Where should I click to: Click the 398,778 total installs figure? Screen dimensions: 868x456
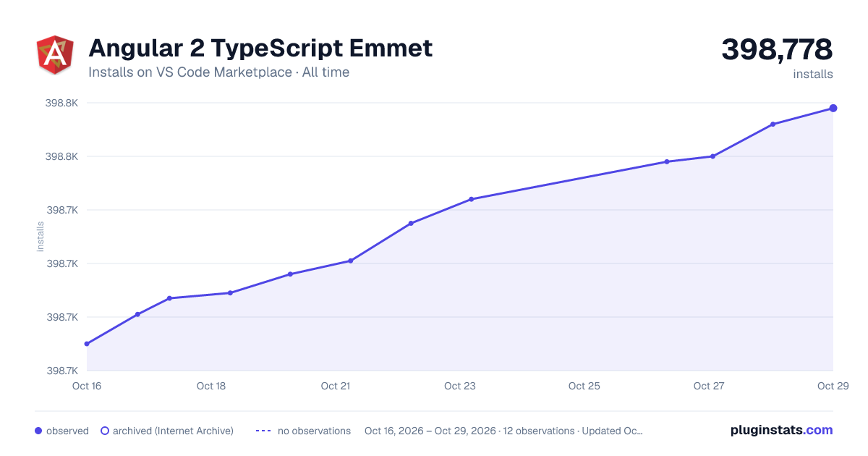point(777,49)
